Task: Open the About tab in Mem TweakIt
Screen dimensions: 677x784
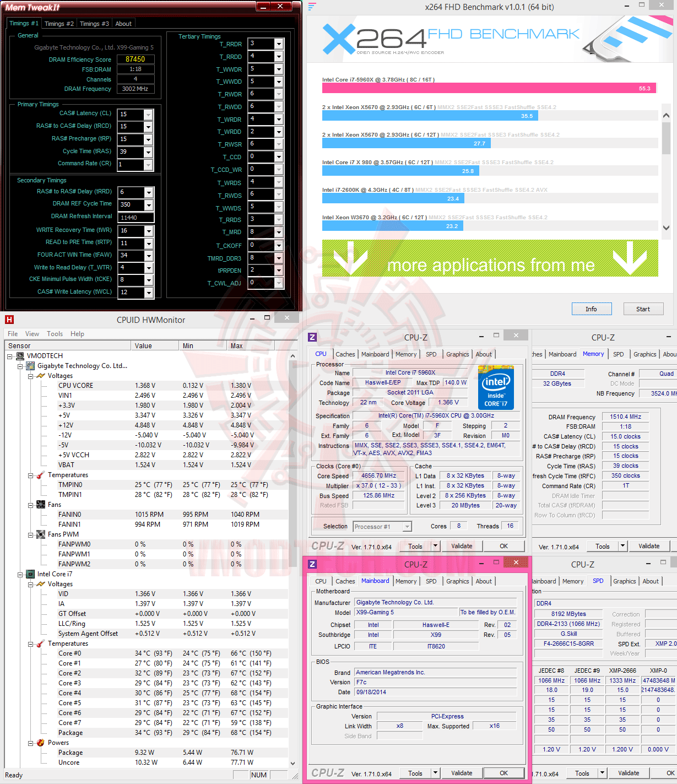Action: click(x=123, y=24)
